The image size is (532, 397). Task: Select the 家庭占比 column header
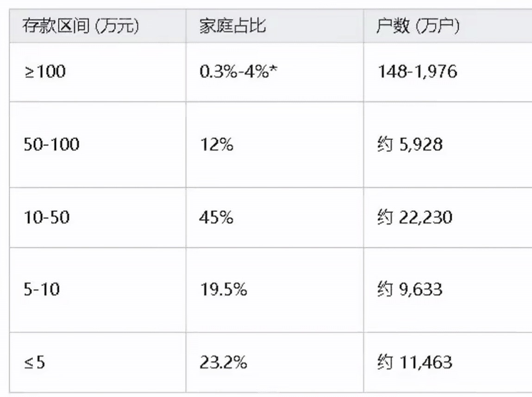coord(232,27)
